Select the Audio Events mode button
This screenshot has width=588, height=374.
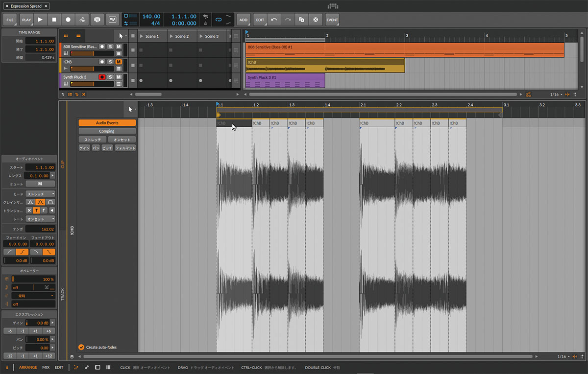(107, 123)
